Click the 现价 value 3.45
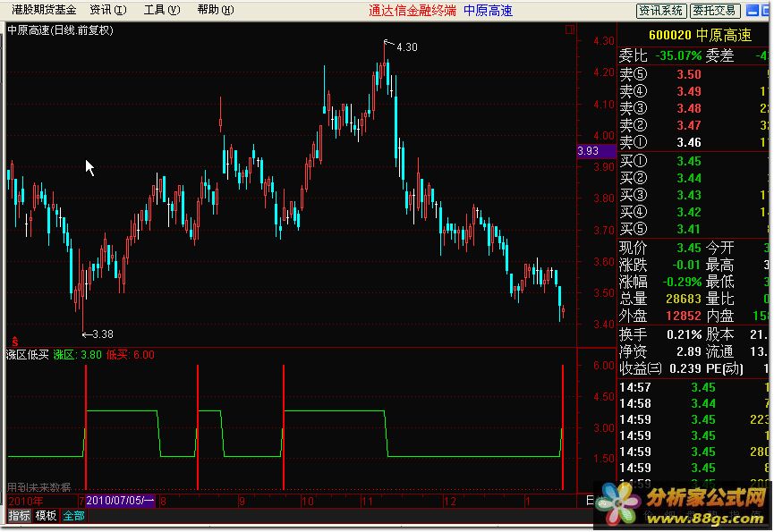This screenshot has width=774, height=532. click(689, 248)
